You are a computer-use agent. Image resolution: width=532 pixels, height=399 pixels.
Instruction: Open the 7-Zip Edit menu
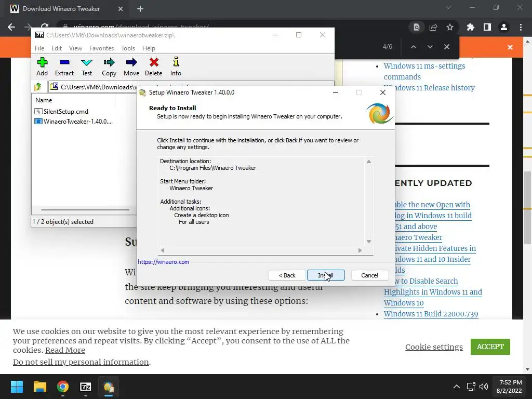[56, 48]
